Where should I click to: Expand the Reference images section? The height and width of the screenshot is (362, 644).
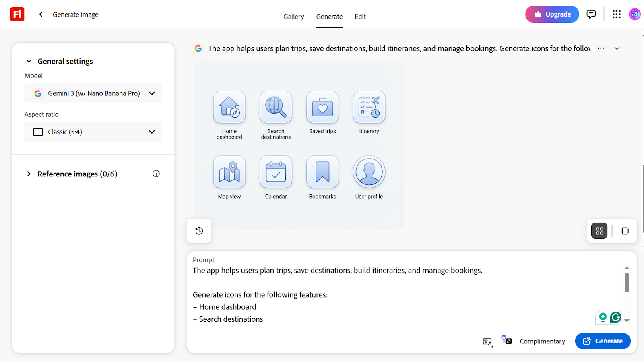(29, 174)
